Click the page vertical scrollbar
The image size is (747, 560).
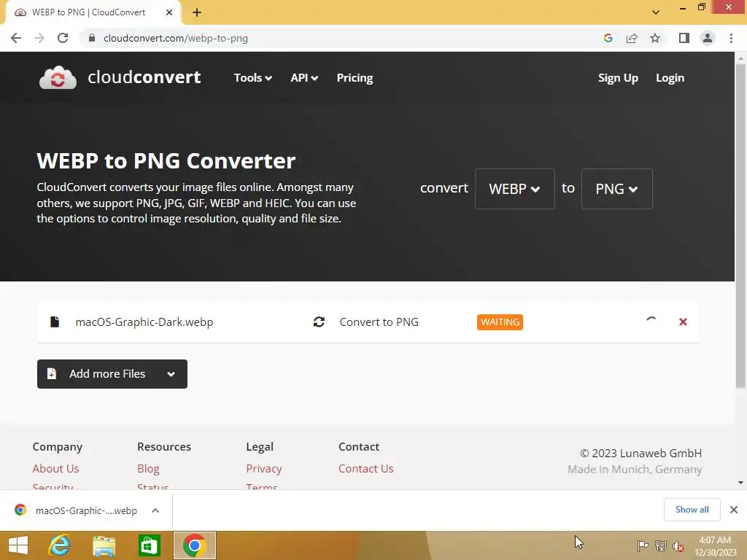(740, 226)
